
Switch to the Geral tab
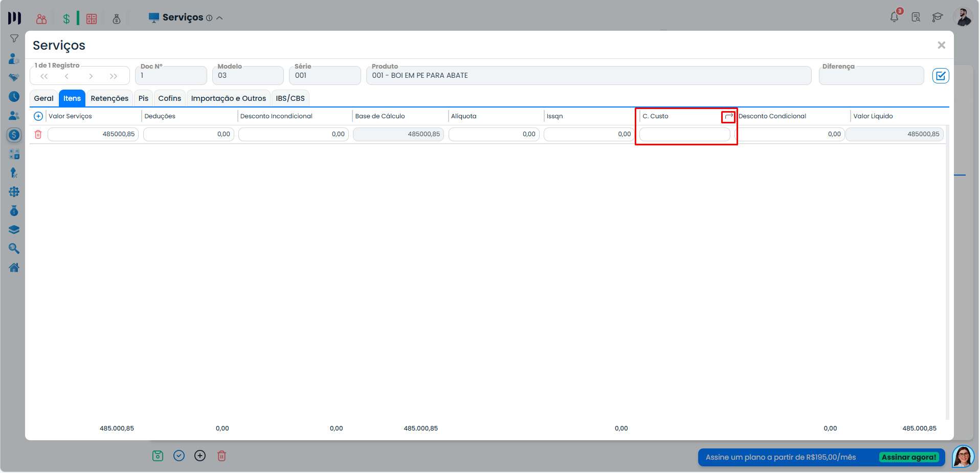[43, 98]
